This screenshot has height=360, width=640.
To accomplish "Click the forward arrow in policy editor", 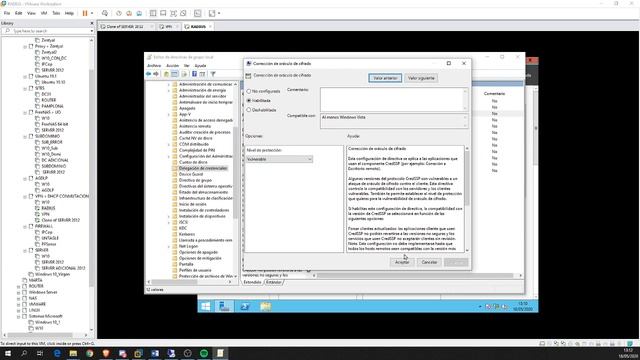I will (x=156, y=74).
